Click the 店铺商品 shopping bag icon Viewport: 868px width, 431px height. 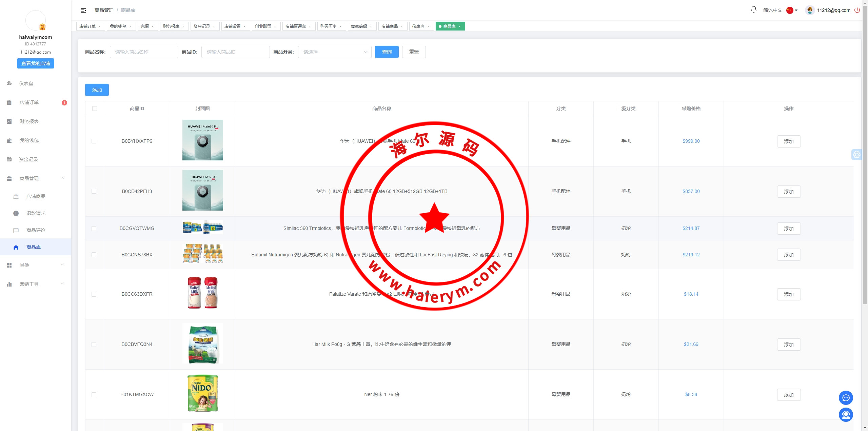point(16,196)
